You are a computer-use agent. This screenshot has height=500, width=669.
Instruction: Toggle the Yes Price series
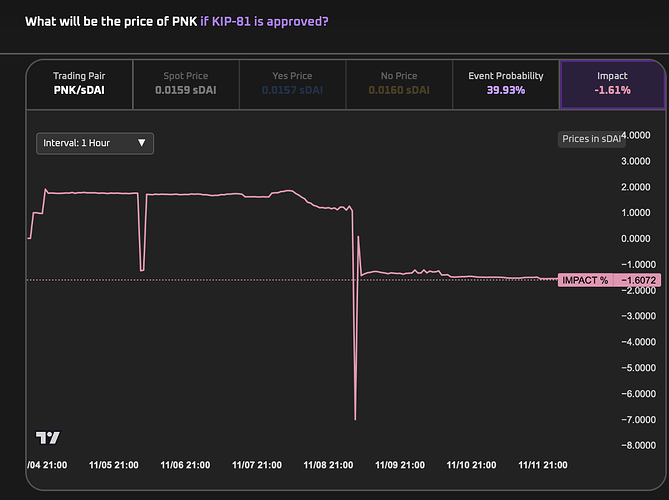pos(292,83)
